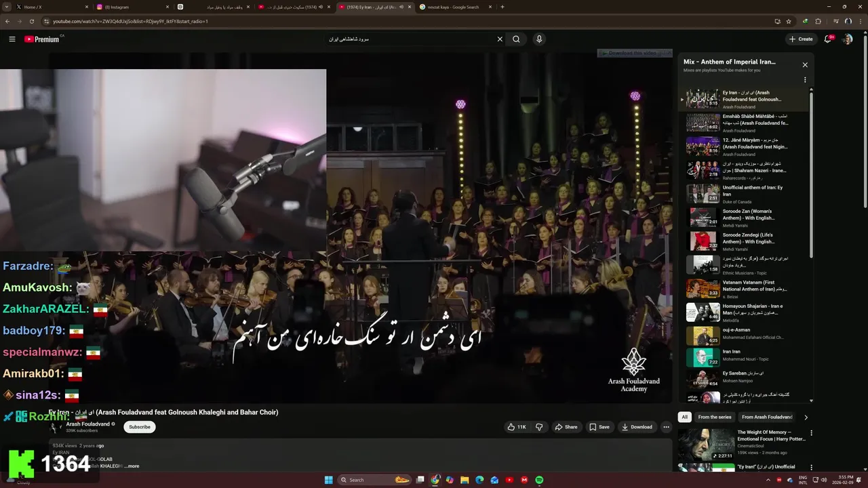
Task: Go back in browser history
Action: pyautogui.click(x=7, y=21)
